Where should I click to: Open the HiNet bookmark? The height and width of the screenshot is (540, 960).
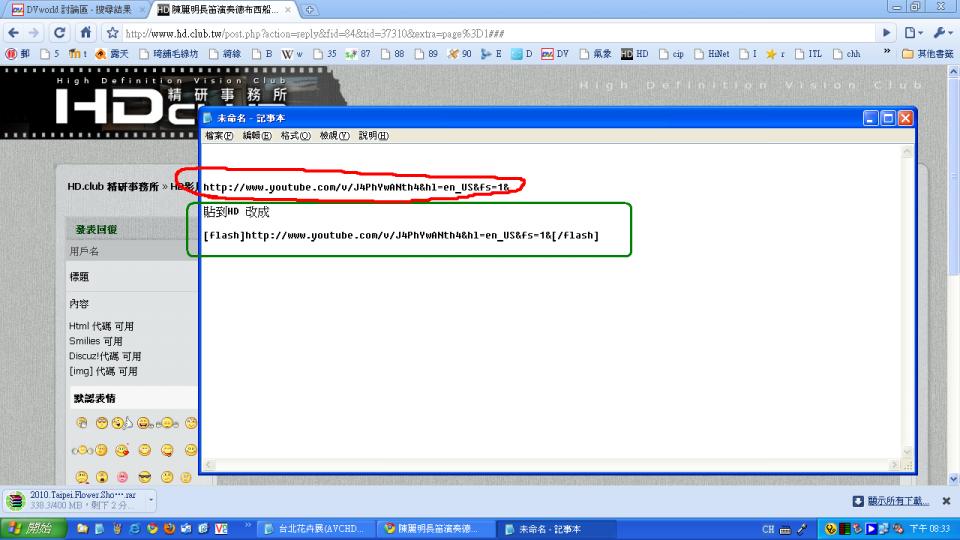point(711,54)
